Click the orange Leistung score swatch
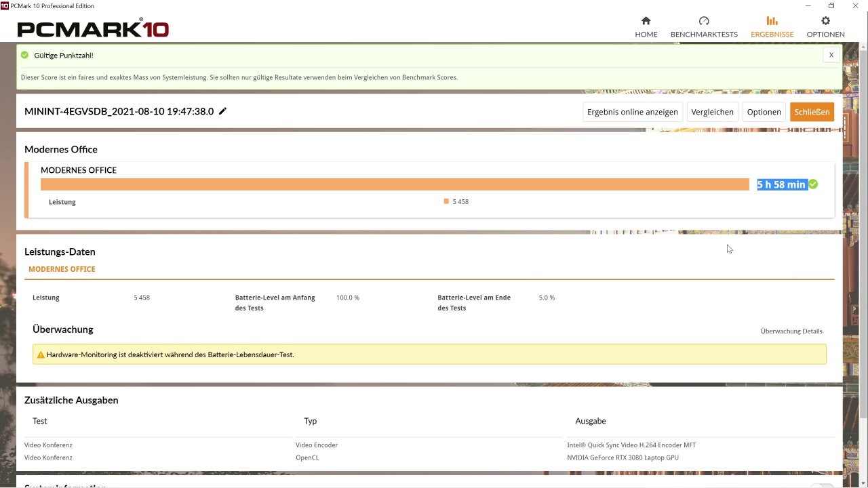 point(446,201)
